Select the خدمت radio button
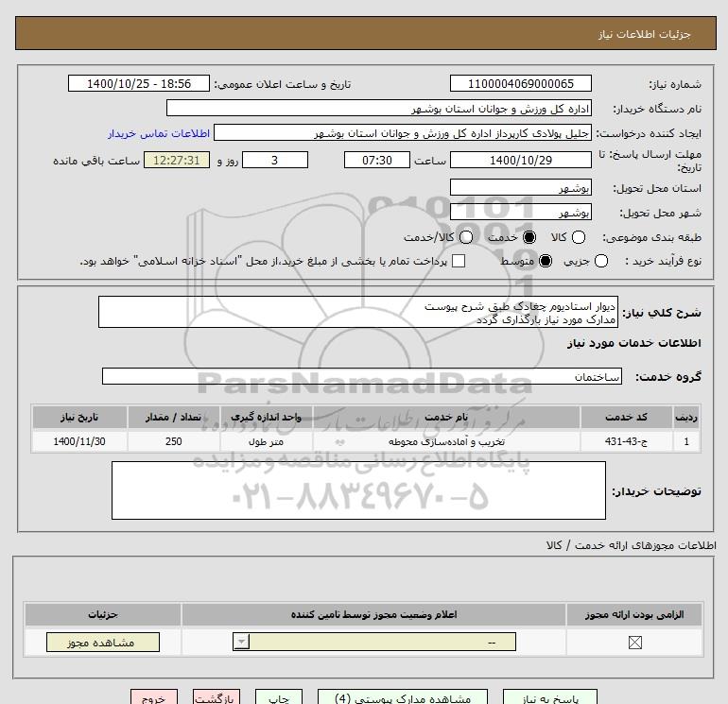728x704 pixels. pyautogui.click(x=529, y=237)
